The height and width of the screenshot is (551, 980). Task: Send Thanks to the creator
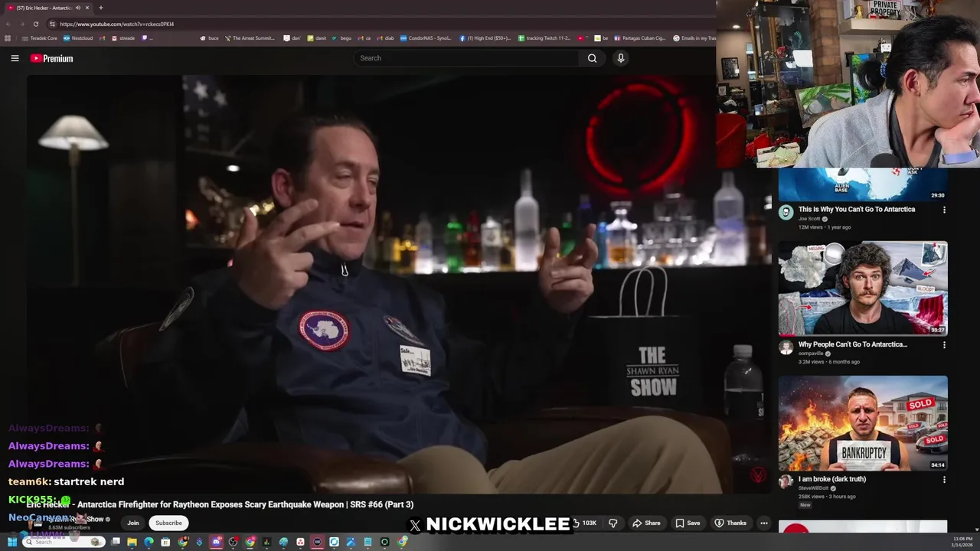pyautogui.click(x=730, y=523)
